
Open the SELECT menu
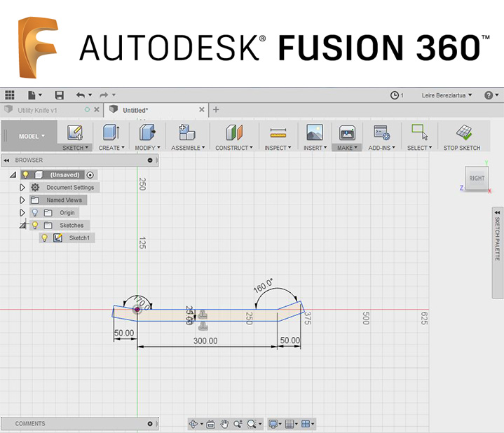(419, 148)
